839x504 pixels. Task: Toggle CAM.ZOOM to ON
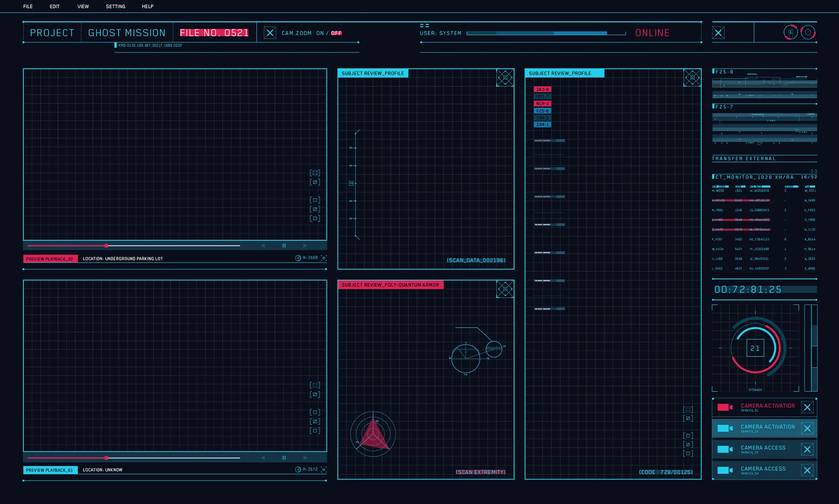tap(320, 33)
